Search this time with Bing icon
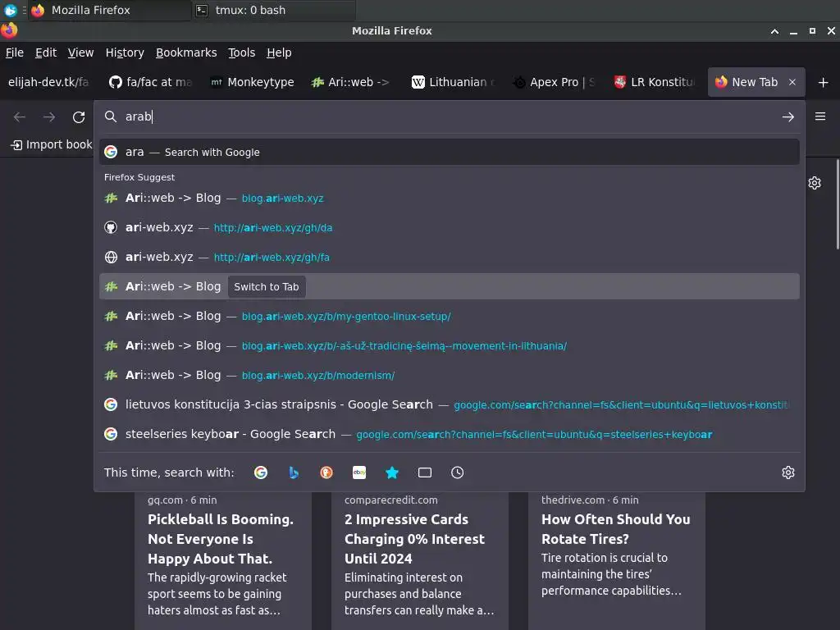Screen dimensions: 840x630 pos(294,472)
